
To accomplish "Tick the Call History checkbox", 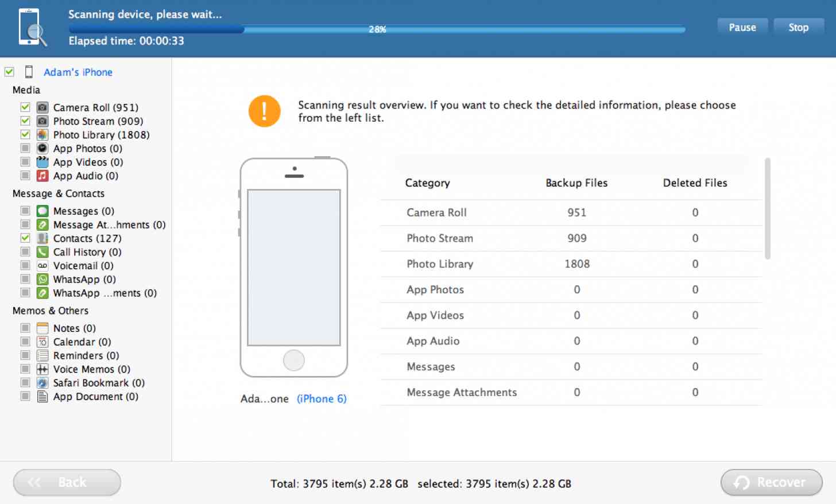I will tap(25, 251).
